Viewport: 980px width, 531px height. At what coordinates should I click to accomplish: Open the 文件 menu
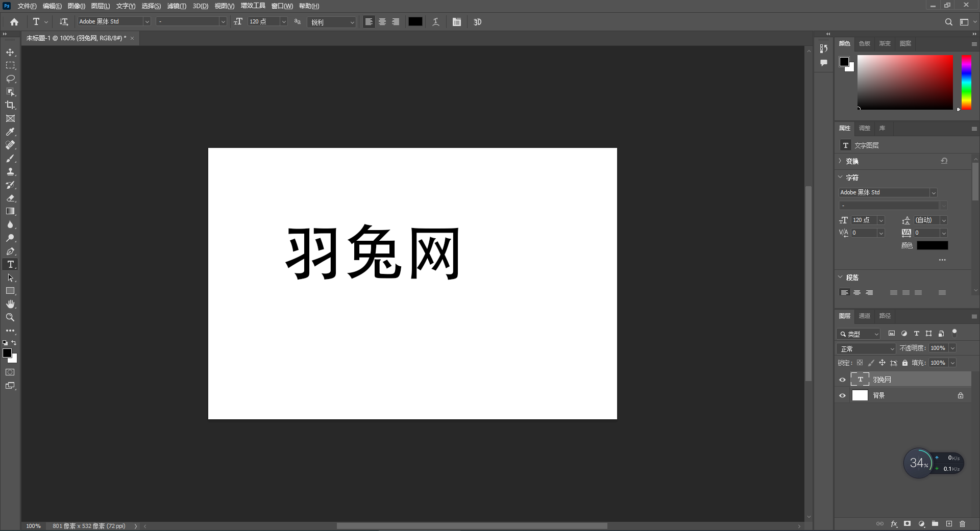27,6
